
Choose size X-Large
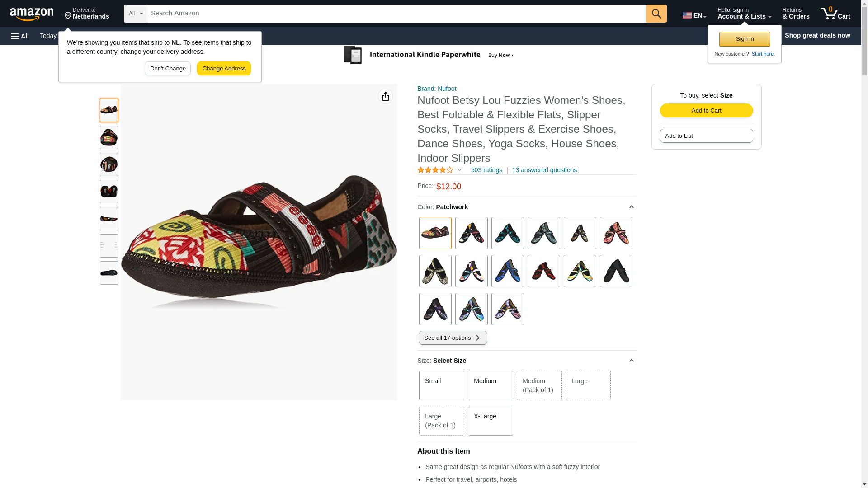pyautogui.click(x=490, y=420)
